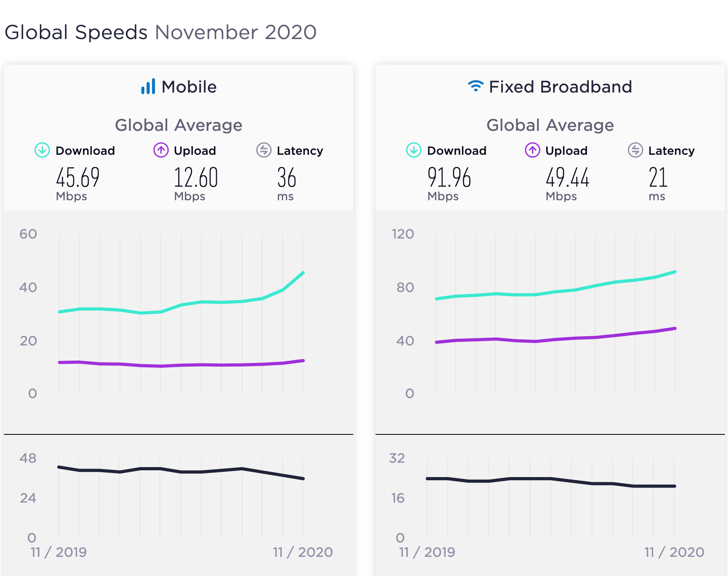Click the Mobile latency icon
728x576 pixels.
tap(264, 150)
